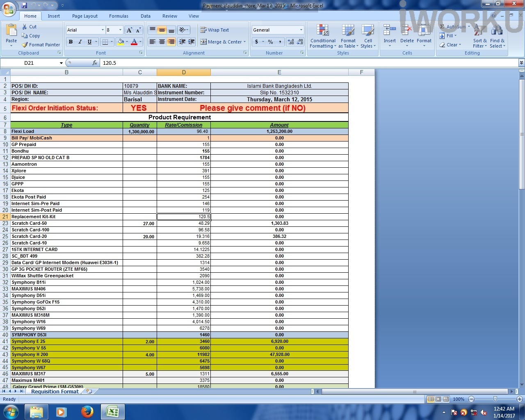Viewport: 525px width, 420px height.
Task: Toggle Wrap Text for the cell
Action: [x=203, y=30]
